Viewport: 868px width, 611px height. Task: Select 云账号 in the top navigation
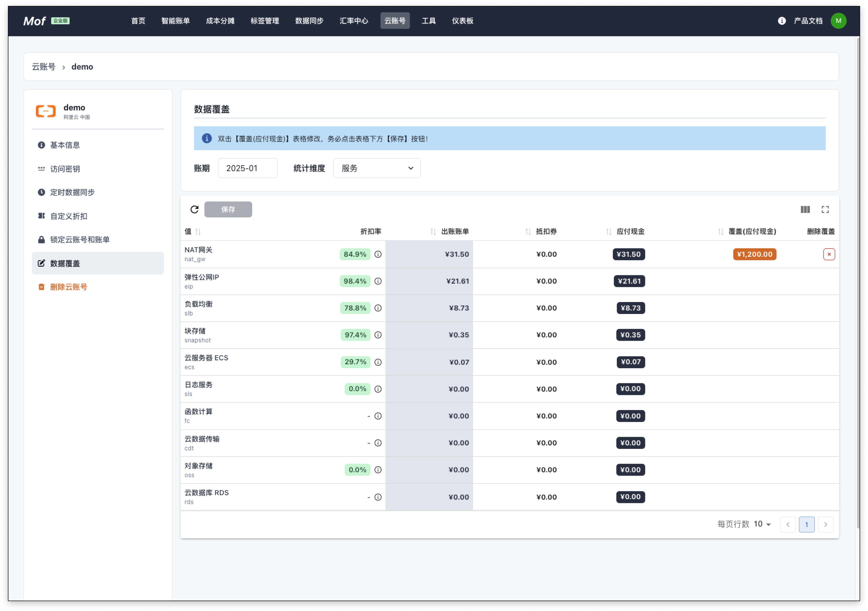tap(395, 21)
